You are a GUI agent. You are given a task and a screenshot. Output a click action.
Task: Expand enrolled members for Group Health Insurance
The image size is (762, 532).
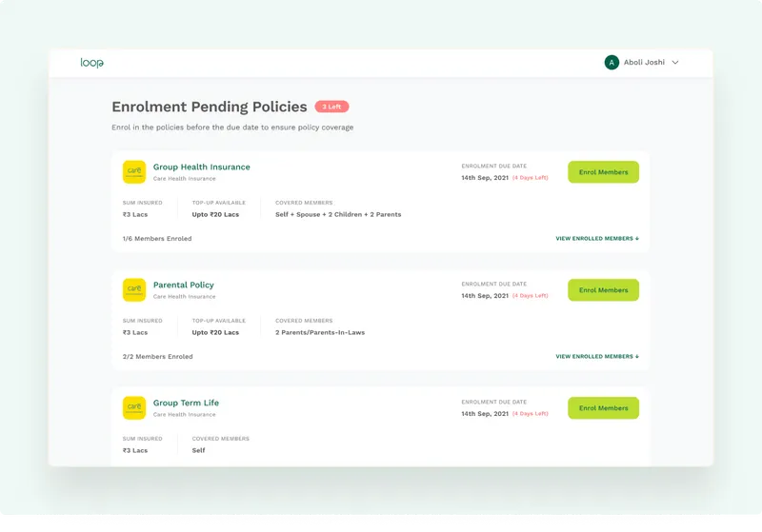(x=597, y=238)
